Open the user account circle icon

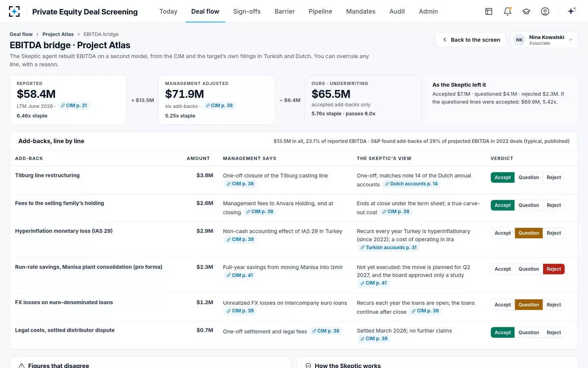(x=545, y=11)
